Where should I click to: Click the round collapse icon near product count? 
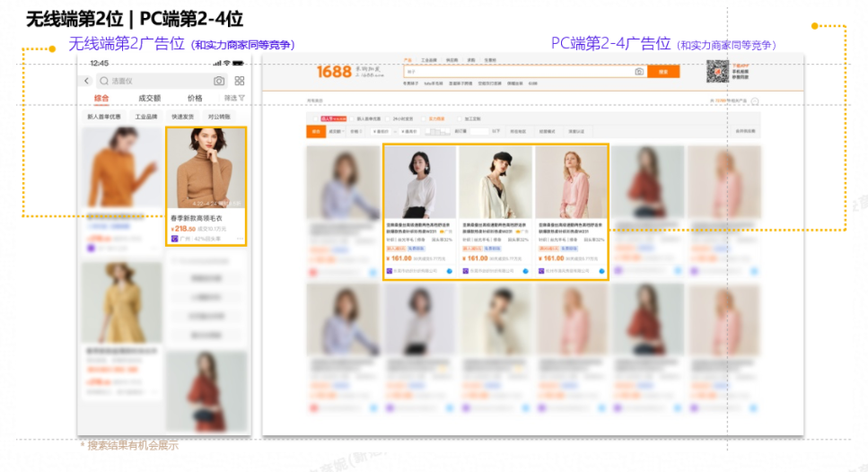tap(755, 101)
